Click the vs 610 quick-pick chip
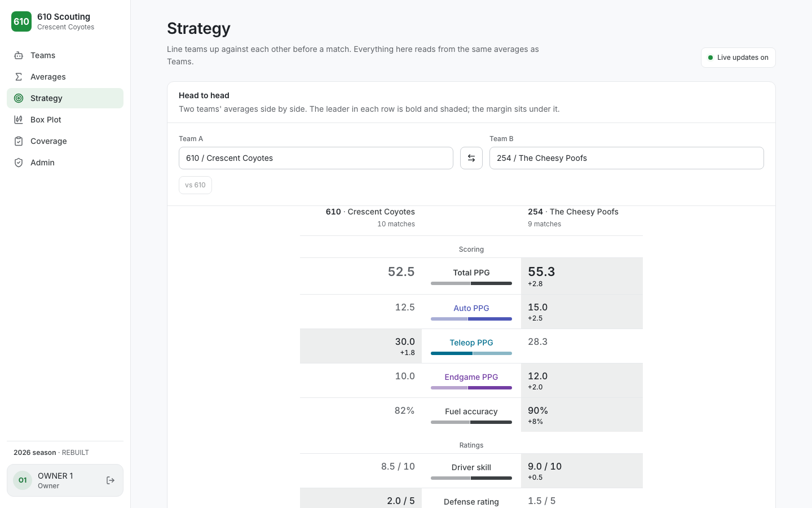This screenshot has width=812, height=508. click(x=195, y=185)
